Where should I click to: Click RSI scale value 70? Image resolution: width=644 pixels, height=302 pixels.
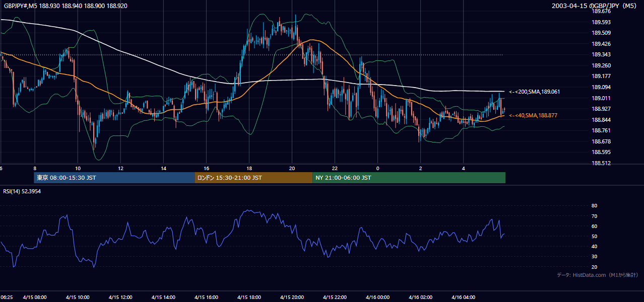[x=594, y=216]
